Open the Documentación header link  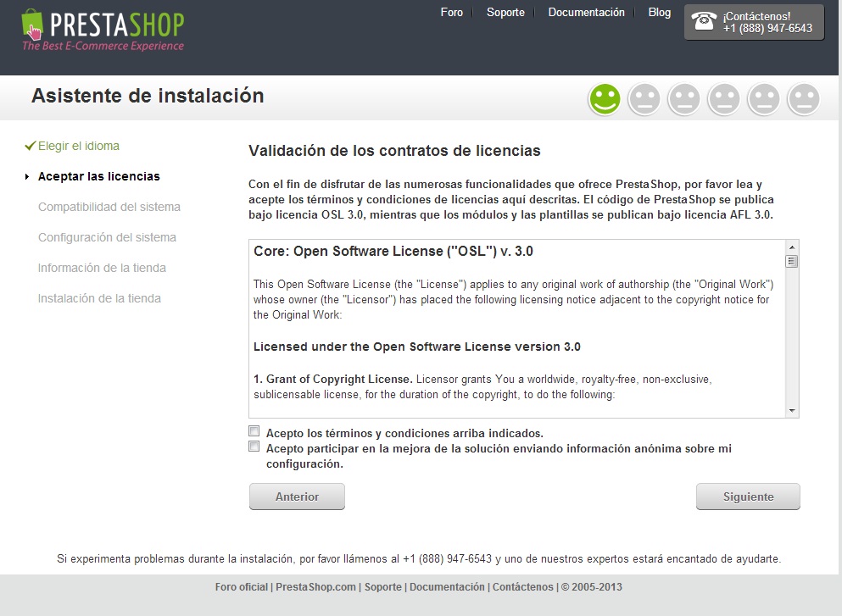pyautogui.click(x=587, y=13)
